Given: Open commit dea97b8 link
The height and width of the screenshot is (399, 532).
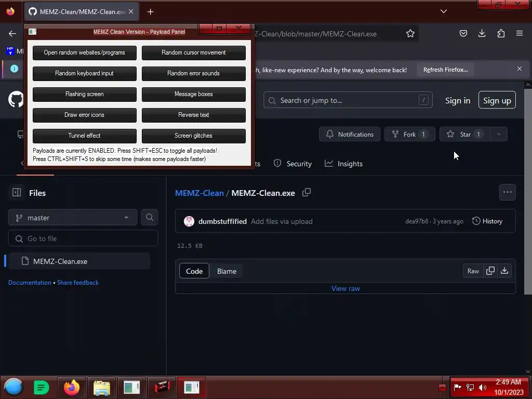Looking at the screenshot, I should click(x=417, y=221).
